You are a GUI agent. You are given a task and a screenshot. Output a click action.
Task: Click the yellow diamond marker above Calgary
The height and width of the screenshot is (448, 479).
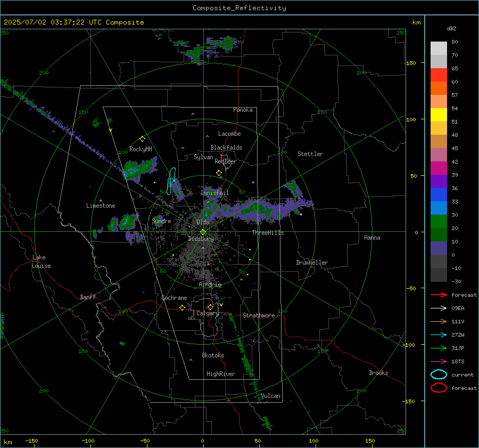click(x=210, y=307)
